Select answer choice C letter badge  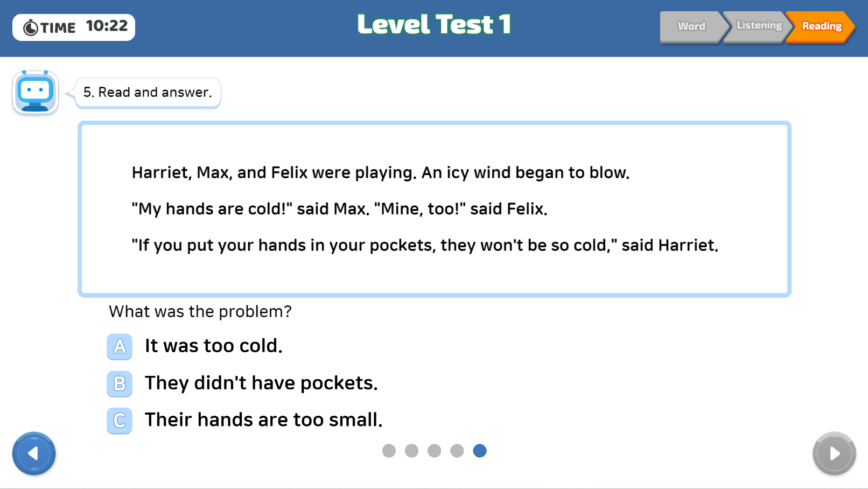(x=120, y=421)
